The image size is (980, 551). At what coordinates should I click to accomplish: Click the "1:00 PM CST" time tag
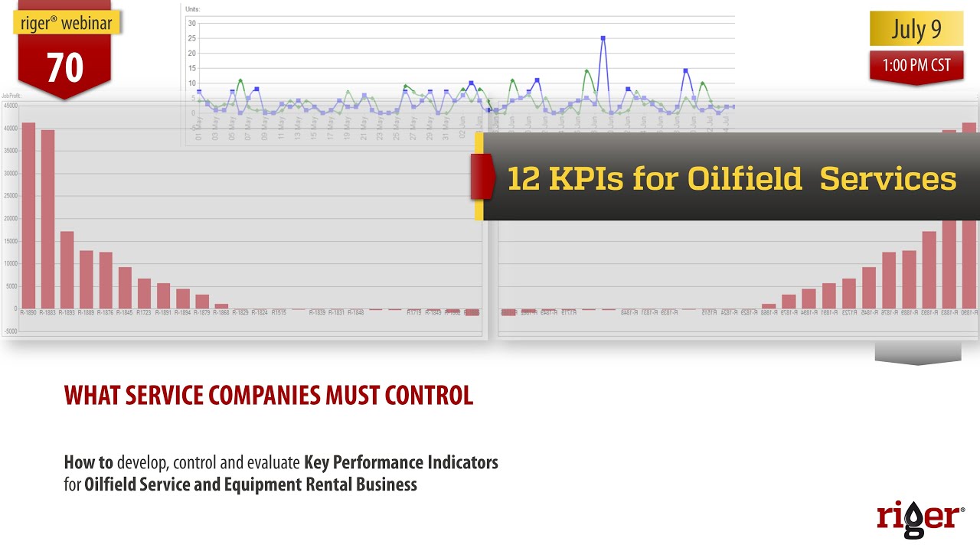coord(916,65)
